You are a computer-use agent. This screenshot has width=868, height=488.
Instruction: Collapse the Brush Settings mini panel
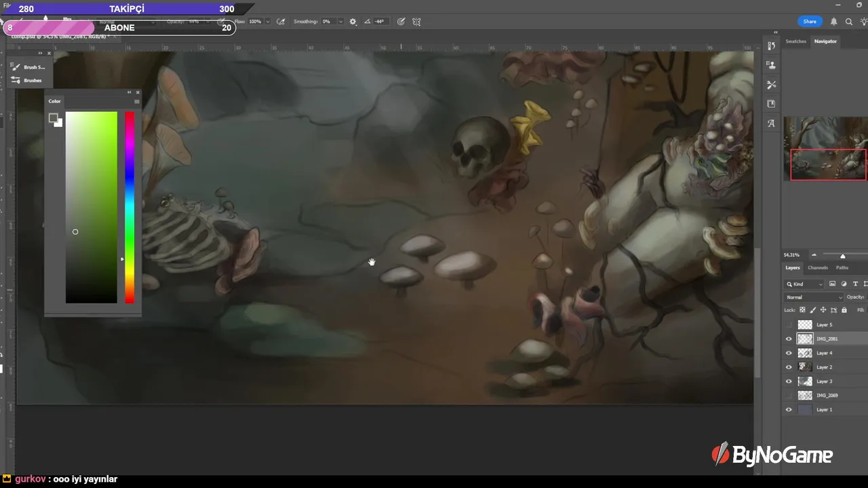click(x=41, y=53)
